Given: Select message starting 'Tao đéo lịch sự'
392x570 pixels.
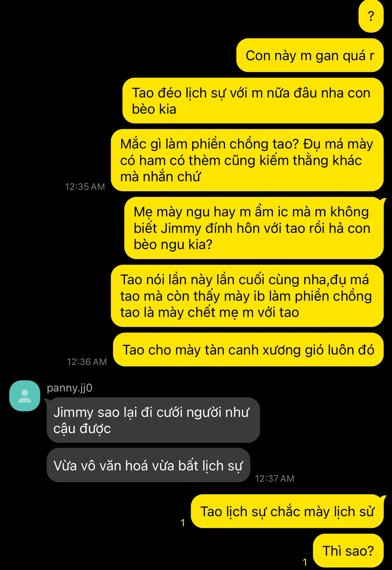Looking at the screenshot, I should pyautogui.click(x=253, y=101).
